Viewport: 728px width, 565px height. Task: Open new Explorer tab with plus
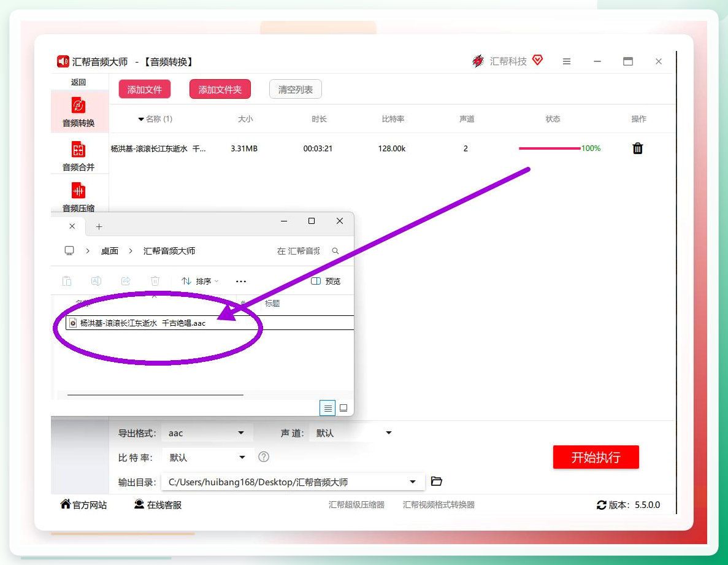pos(99,226)
